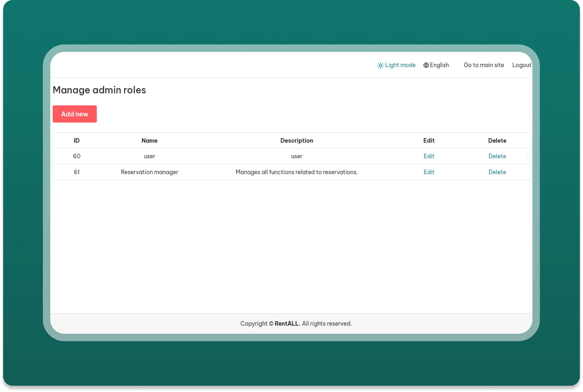Image resolution: width=583 pixels, height=392 pixels.
Task: Select the Edit column header
Action: point(429,140)
